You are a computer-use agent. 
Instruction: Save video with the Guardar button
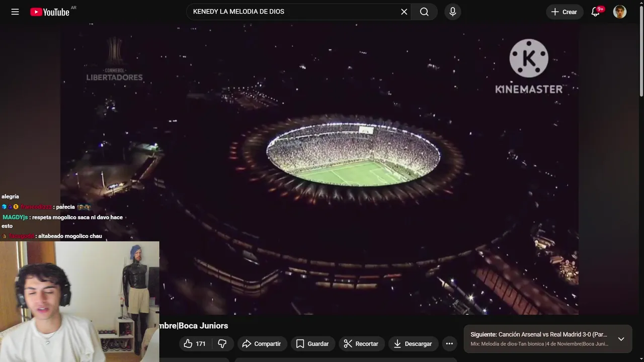pos(312,343)
